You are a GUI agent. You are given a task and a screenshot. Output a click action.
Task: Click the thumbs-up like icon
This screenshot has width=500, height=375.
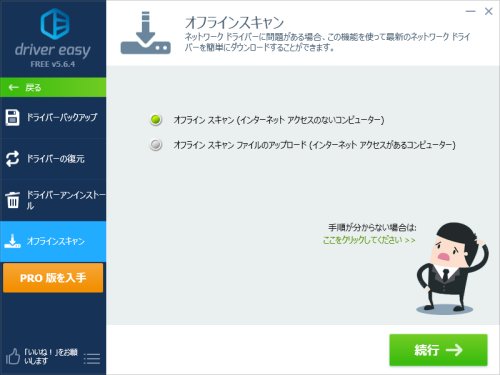[13, 356]
